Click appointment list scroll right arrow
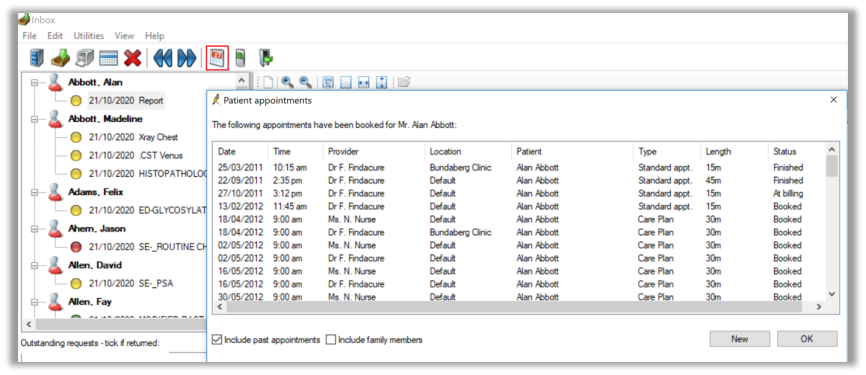This screenshot has width=866, height=375. tap(819, 307)
